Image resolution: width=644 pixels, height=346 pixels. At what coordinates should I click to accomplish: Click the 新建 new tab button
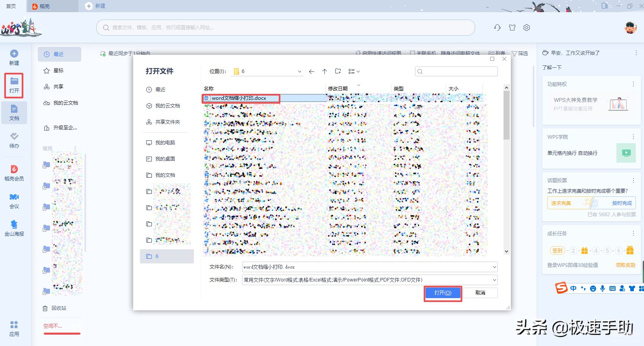[95, 6]
